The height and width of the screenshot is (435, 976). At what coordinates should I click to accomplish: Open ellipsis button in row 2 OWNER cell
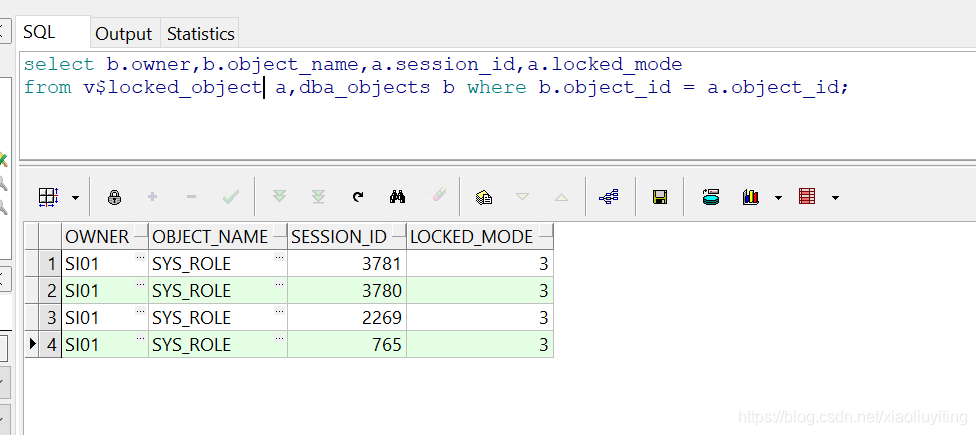tap(140, 284)
